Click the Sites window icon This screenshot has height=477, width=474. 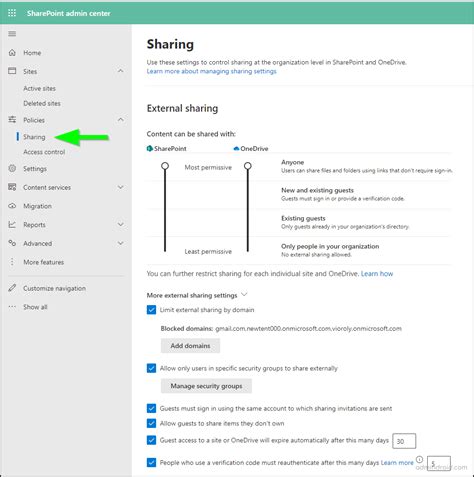pyautogui.click(x=12, y=71)
